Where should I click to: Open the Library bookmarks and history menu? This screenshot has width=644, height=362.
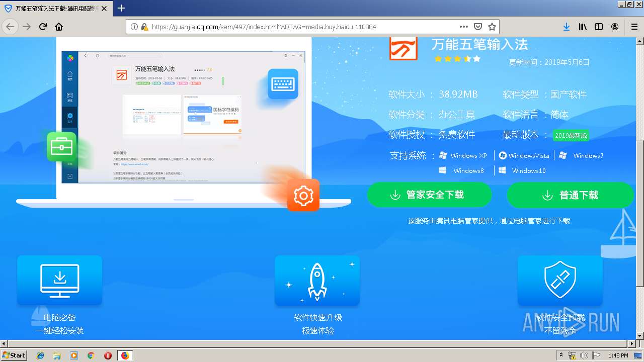(583, 27)
